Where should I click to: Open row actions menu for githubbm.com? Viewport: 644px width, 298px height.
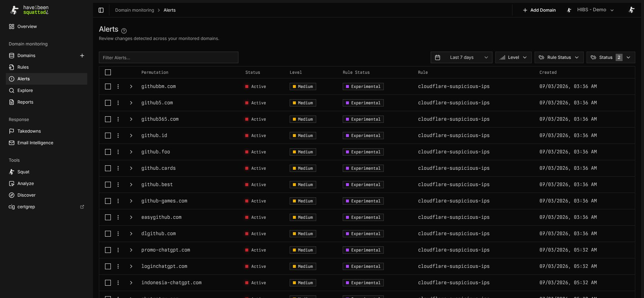pyautogui.click(x=118, y=86)
